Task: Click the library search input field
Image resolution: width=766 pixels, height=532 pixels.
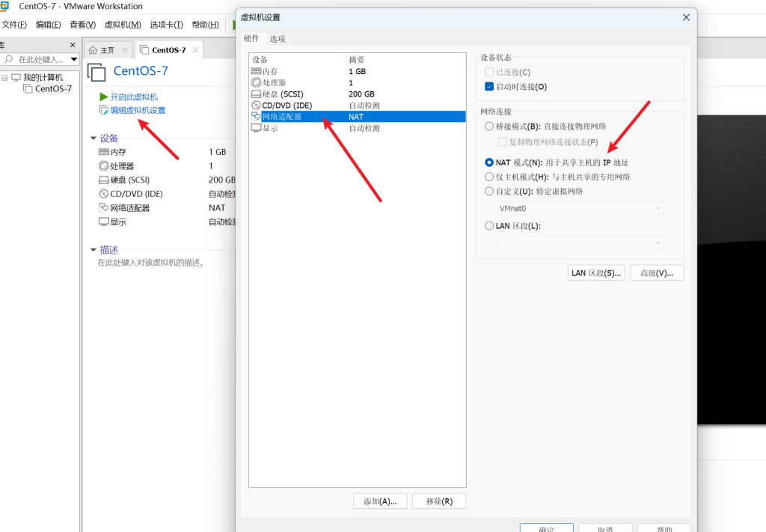Action: tap(41, 60)
